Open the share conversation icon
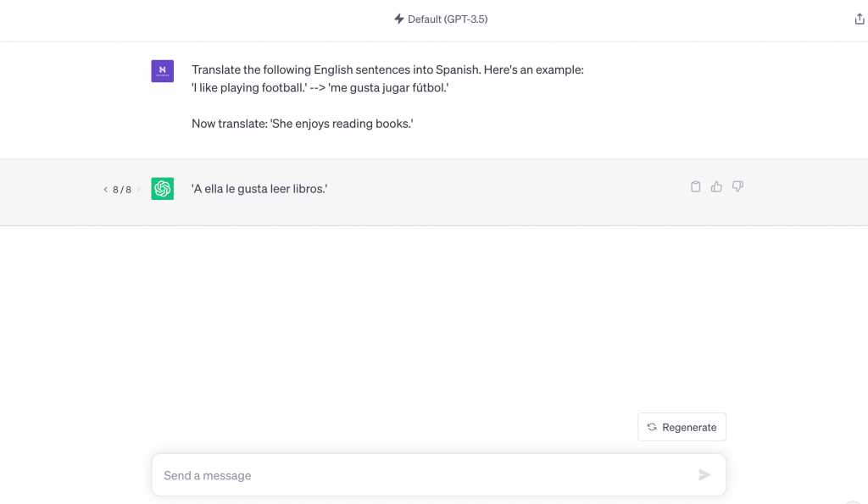This screenshot has width=868, height=504. pos(860,17)
